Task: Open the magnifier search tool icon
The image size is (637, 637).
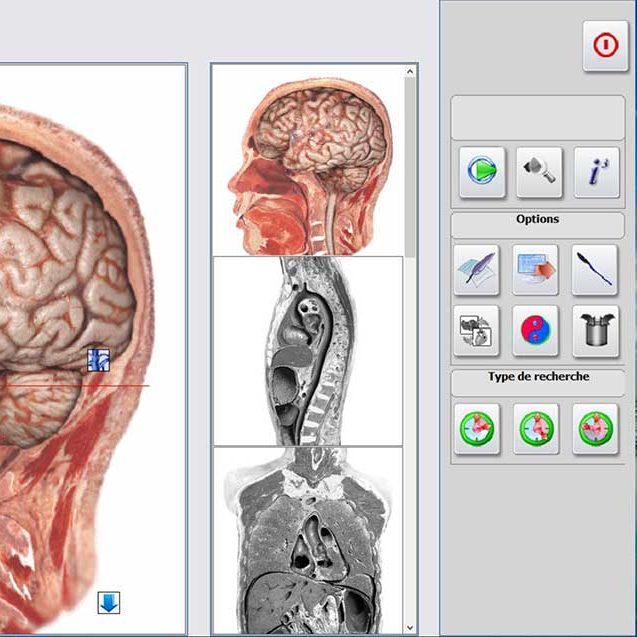Action: point(539,172)
